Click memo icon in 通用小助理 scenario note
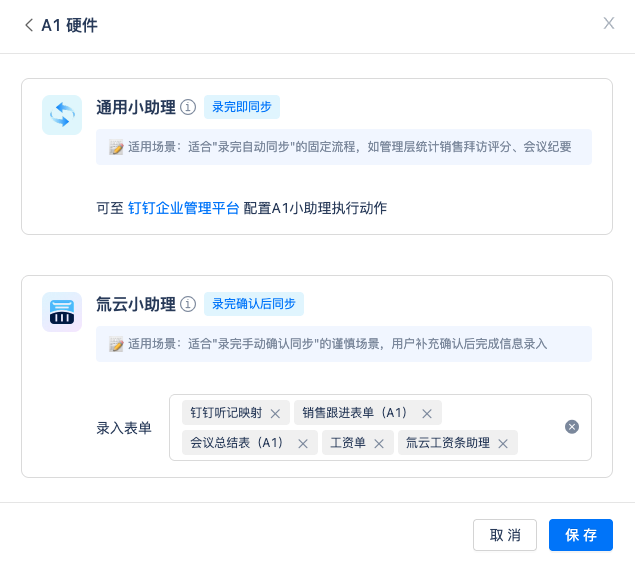This screenshot has width=635, height=566. [116, 147]
